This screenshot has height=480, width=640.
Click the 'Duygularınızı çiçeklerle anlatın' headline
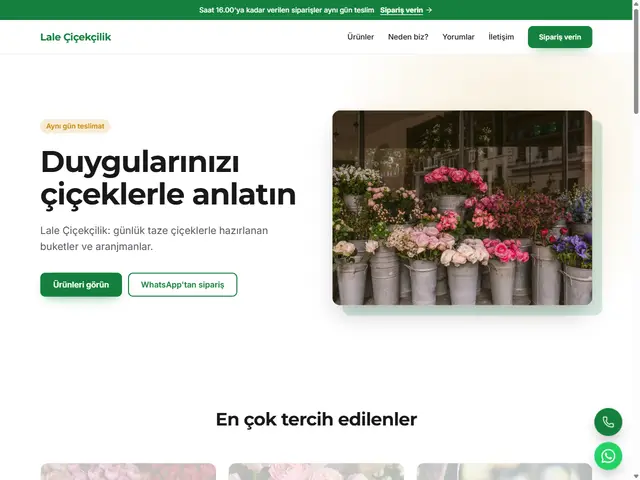pyautogui.click(x=168, y=178)
